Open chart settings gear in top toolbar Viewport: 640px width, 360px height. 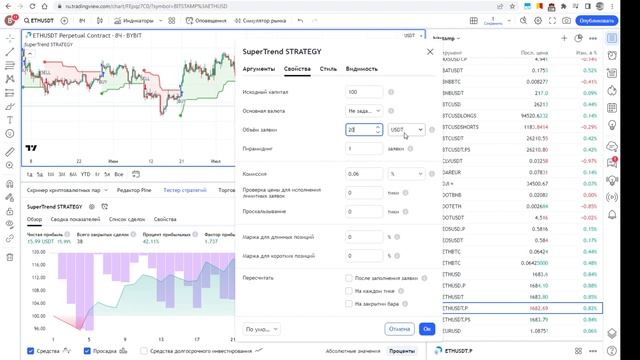[538, 20]
